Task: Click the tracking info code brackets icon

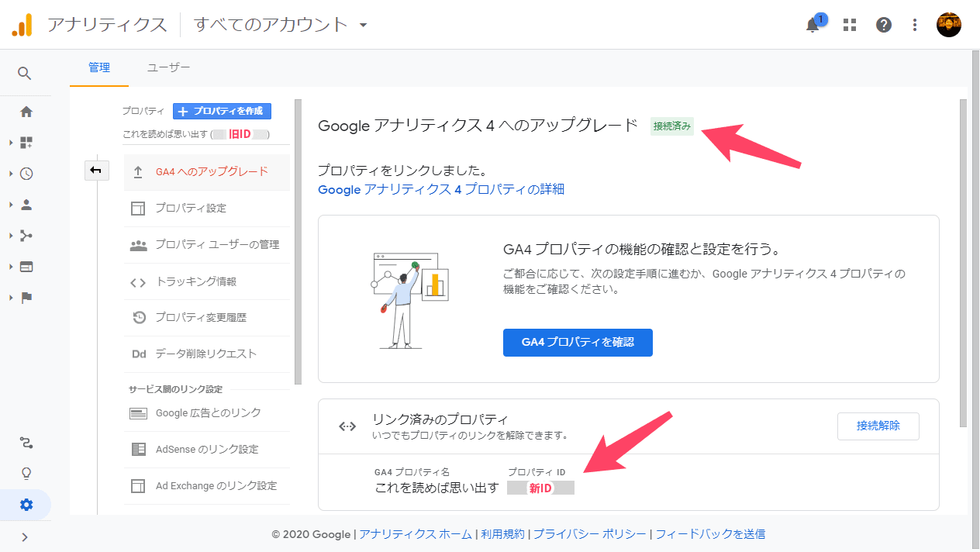Action: (x=138, y=282)
